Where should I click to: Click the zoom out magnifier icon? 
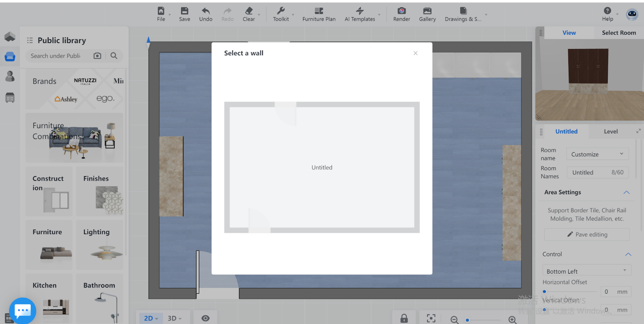(x=454, y=320)
